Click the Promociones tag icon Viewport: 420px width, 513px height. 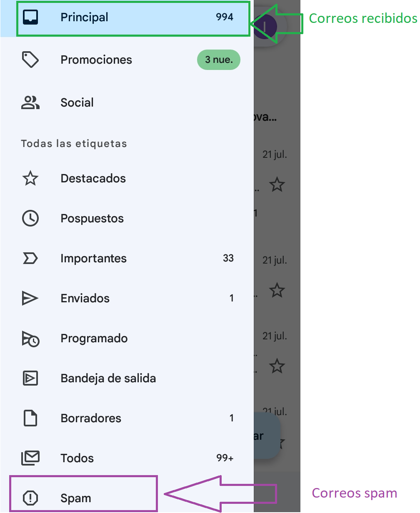30,60
